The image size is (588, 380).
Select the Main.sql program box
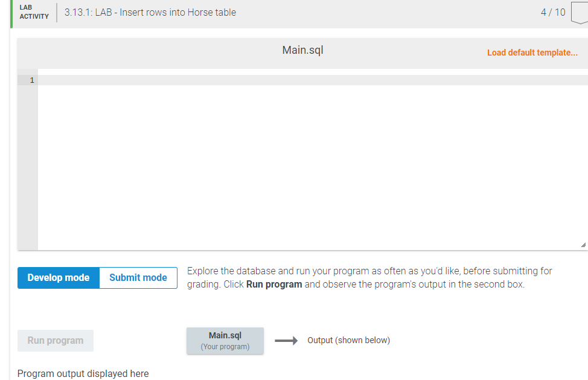[x=225, y=340]
